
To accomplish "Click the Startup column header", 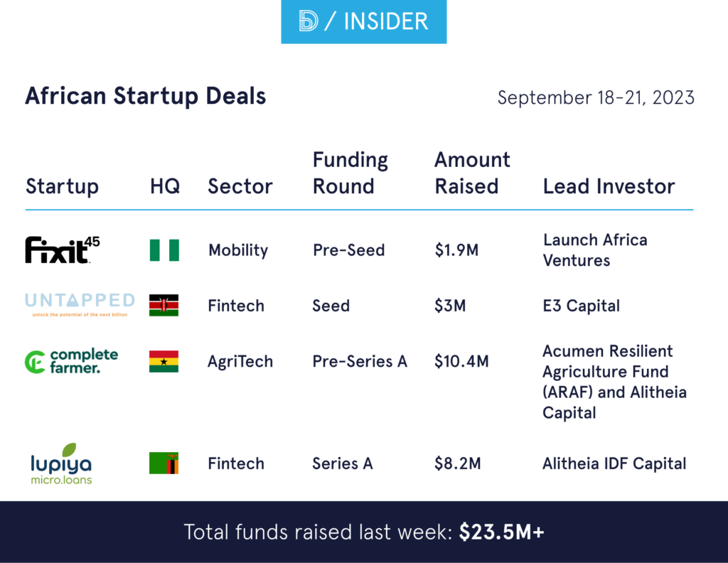I will click(62, 187).
